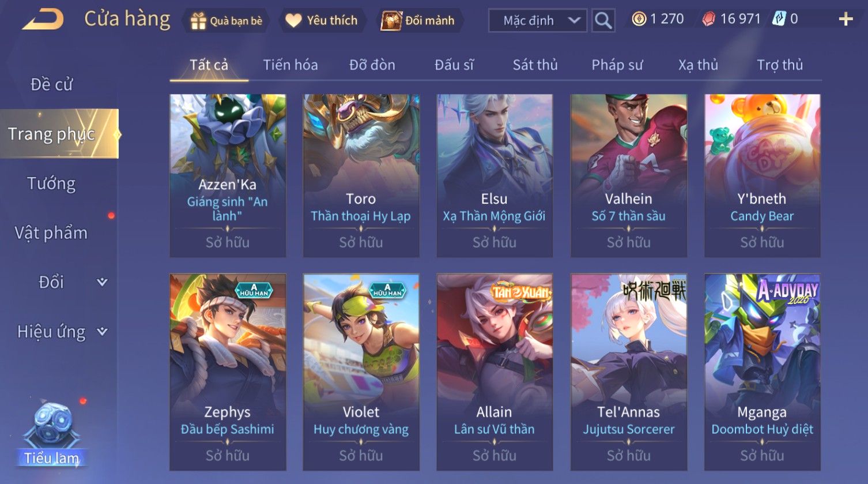
Task: Open the Tướng sidebar menu
Action: tap(51, 183)
